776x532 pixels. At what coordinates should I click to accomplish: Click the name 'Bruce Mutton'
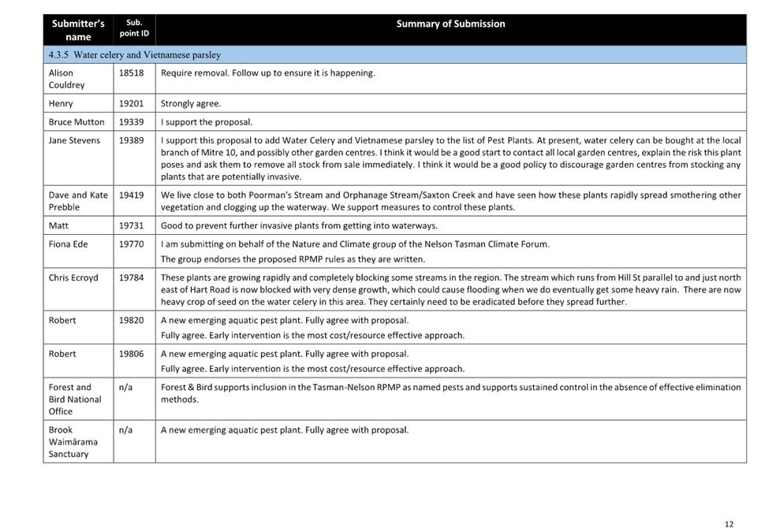[x=76, y=122]
